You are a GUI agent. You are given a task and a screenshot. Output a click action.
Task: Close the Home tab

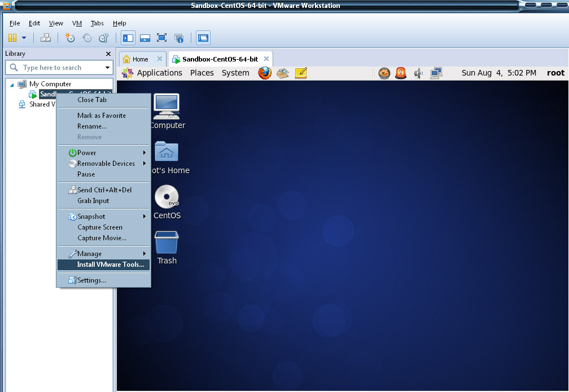click(x=159, y=59)
